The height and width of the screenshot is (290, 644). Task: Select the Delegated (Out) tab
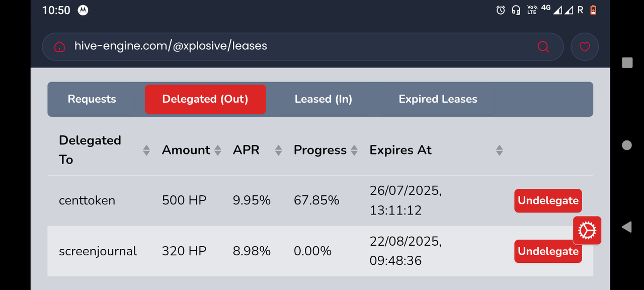[x=205, y=99]
